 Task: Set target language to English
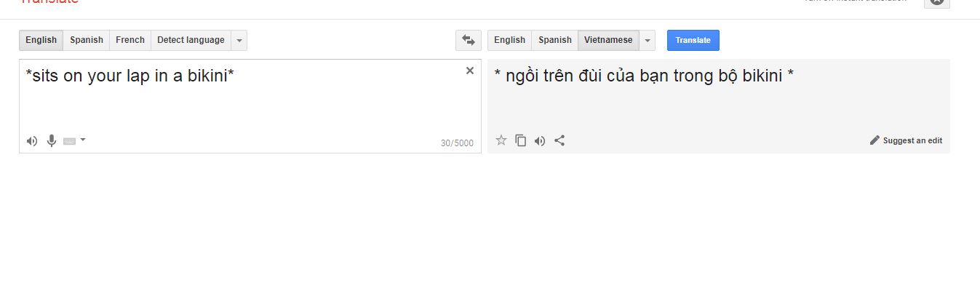(x=509, y=40)
